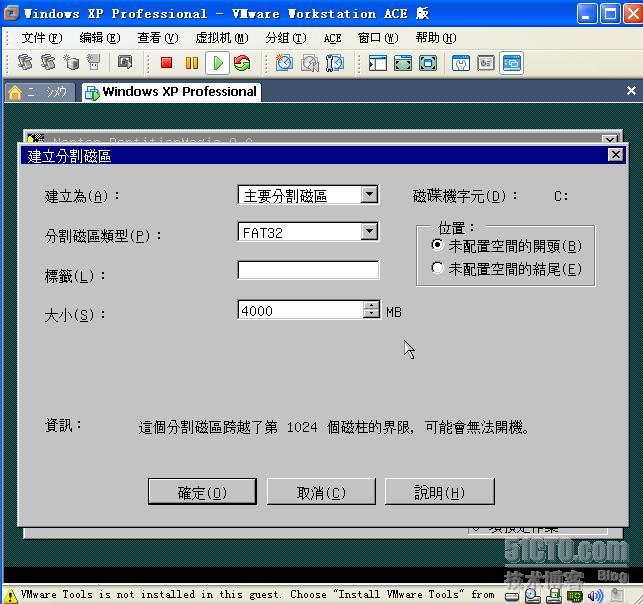The height and width of the screenshot is (604, 643).
Task: Open Snapshot Manager wrench clock icon
Action: 335,63
